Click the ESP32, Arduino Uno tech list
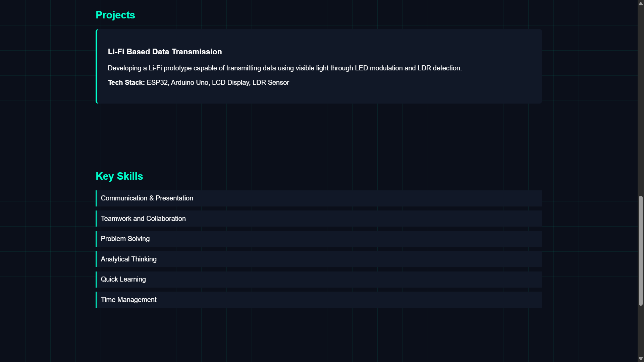 click(x=218, y=82)
